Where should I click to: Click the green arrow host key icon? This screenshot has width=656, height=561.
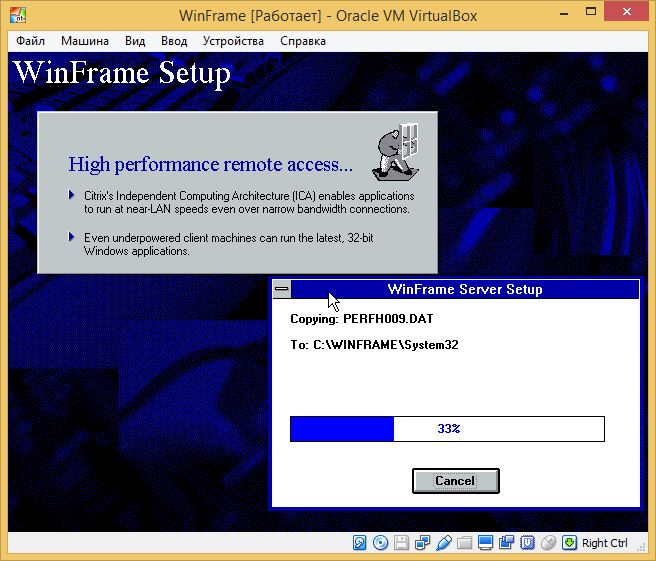pyautogui.click(x=569, y=543)
